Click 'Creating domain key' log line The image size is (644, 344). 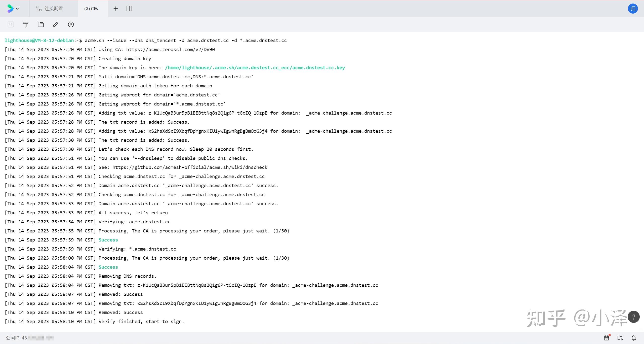[78, 58]
